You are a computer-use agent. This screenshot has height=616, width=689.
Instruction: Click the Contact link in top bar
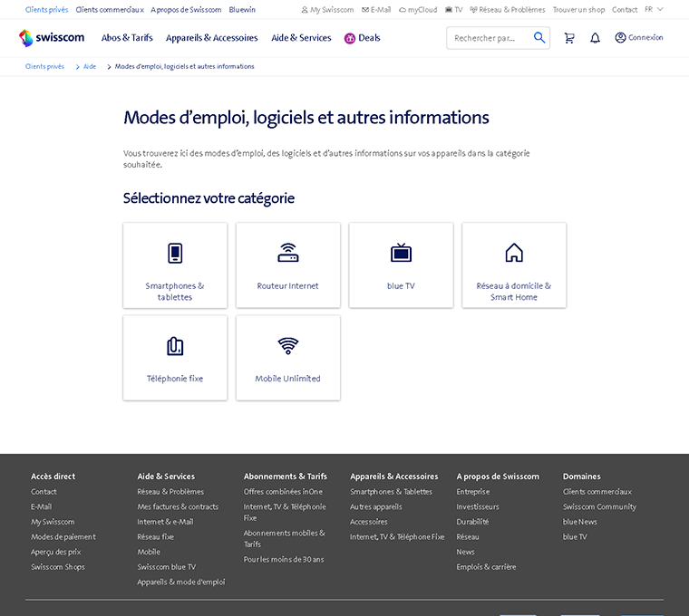625,10
